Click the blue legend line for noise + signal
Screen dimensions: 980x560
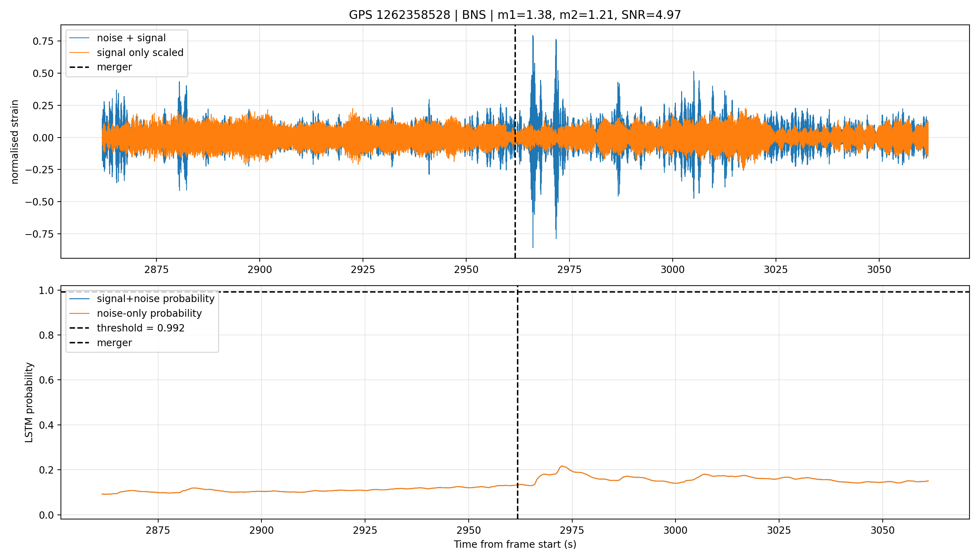79,38
